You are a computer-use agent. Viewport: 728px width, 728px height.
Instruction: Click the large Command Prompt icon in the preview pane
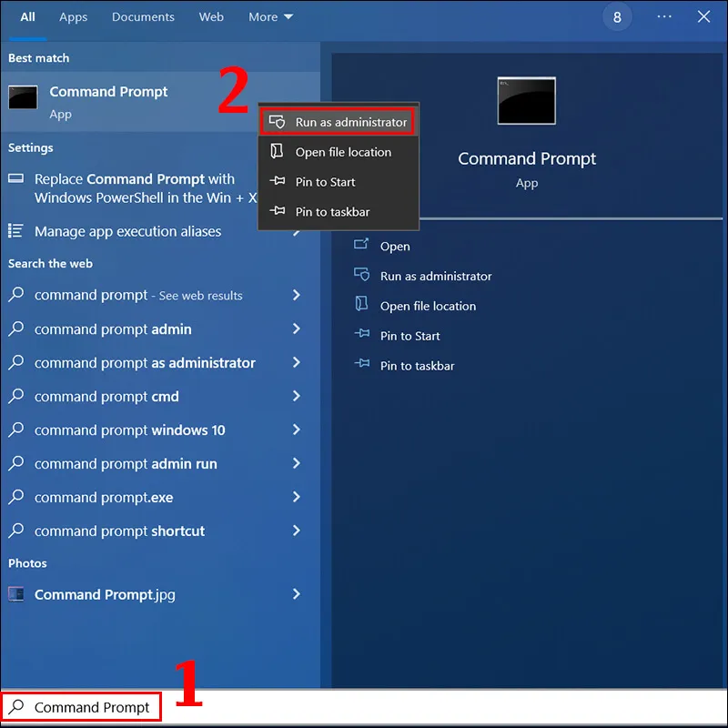527,101
